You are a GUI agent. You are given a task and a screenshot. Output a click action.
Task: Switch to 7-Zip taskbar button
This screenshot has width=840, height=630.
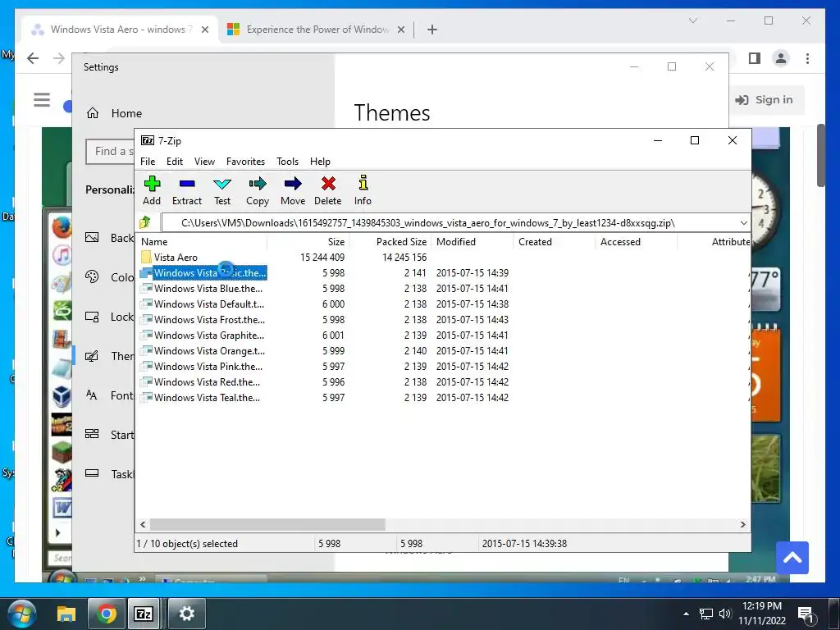tap(143, 614)
